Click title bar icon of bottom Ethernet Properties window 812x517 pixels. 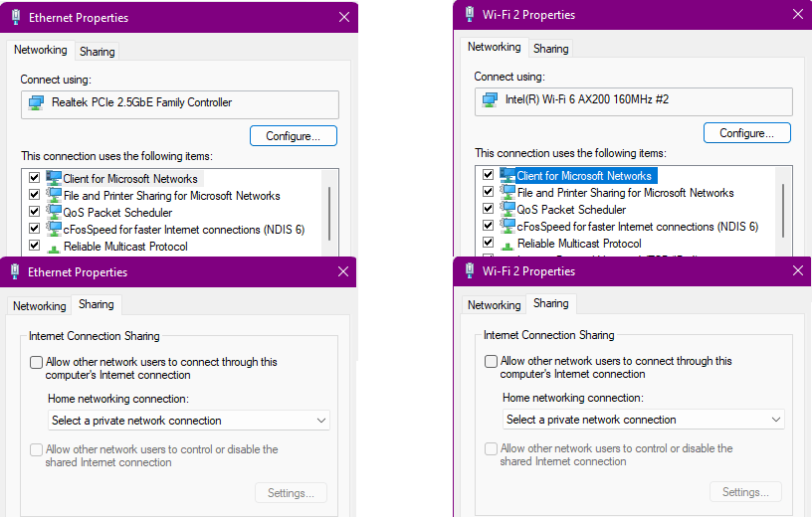(15, 271)
